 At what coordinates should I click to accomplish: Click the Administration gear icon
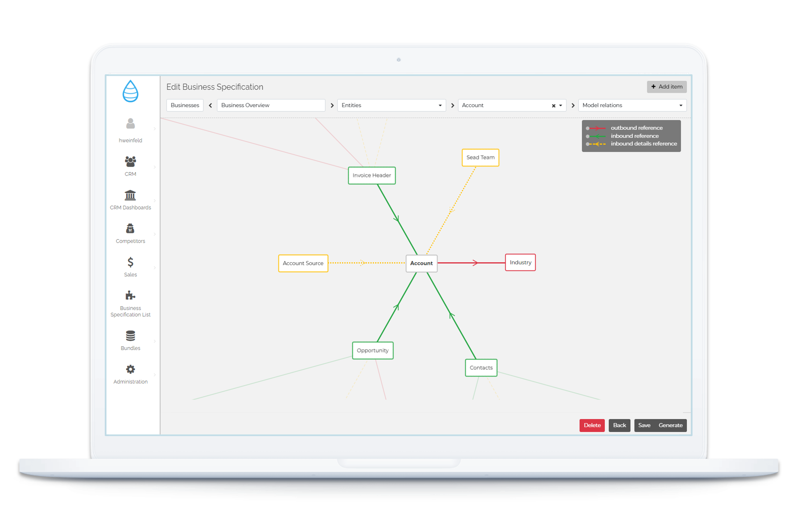pyautogui.click(x=130, y=369)
